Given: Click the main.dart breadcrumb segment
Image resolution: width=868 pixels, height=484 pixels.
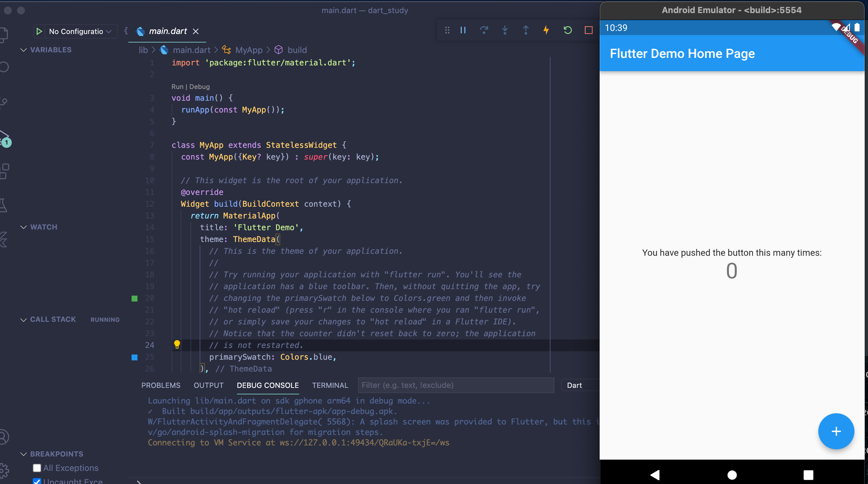Looking at the screenshot, I should pyautogui.click(x=191, y=50).
